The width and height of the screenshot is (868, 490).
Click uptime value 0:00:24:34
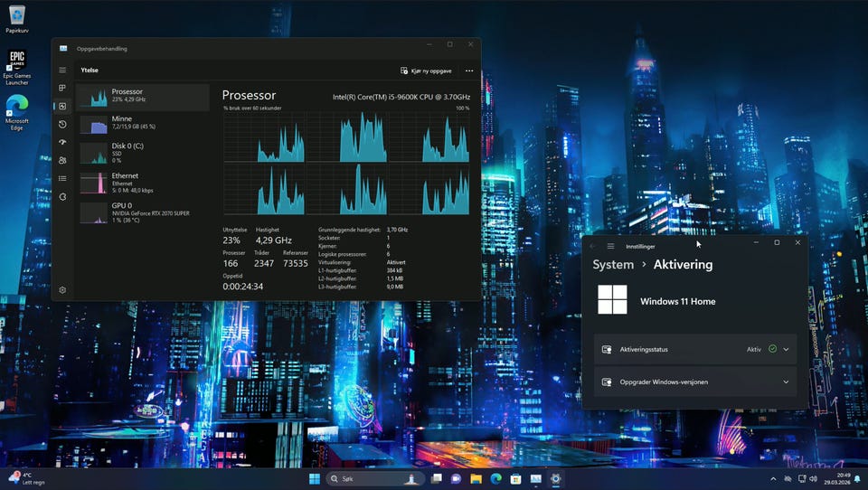(243, 287)
